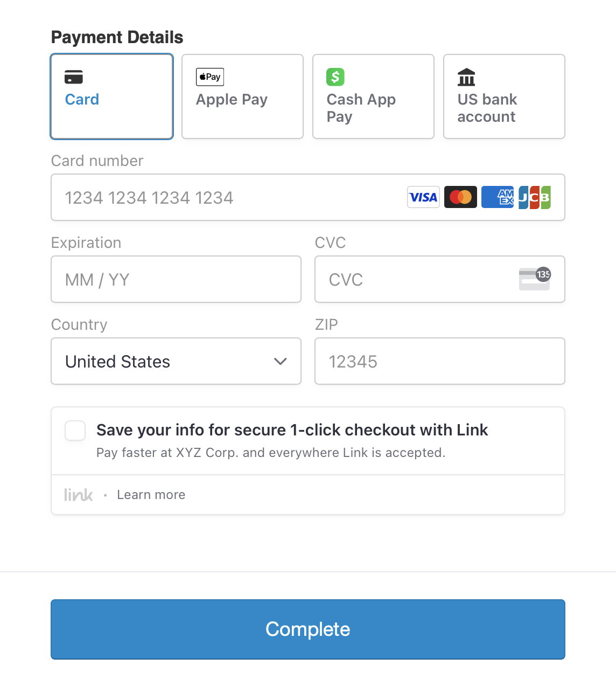Click the JCB card brand icon

534,197
